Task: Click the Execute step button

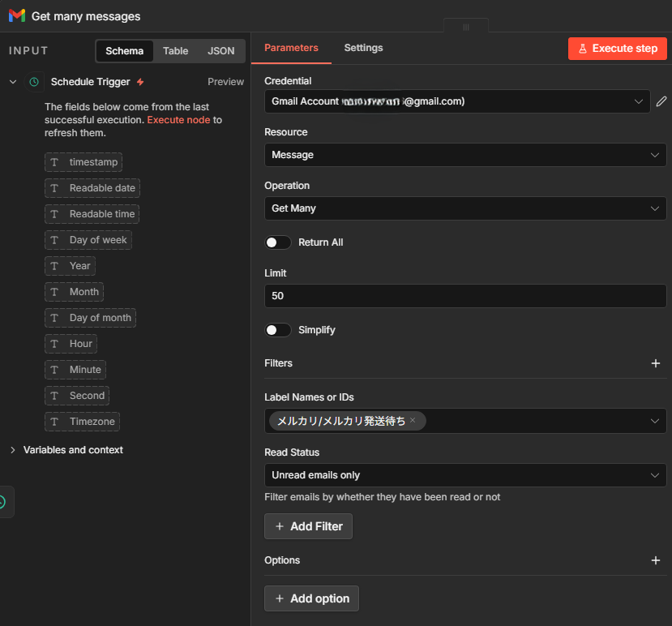Action: 617,49
